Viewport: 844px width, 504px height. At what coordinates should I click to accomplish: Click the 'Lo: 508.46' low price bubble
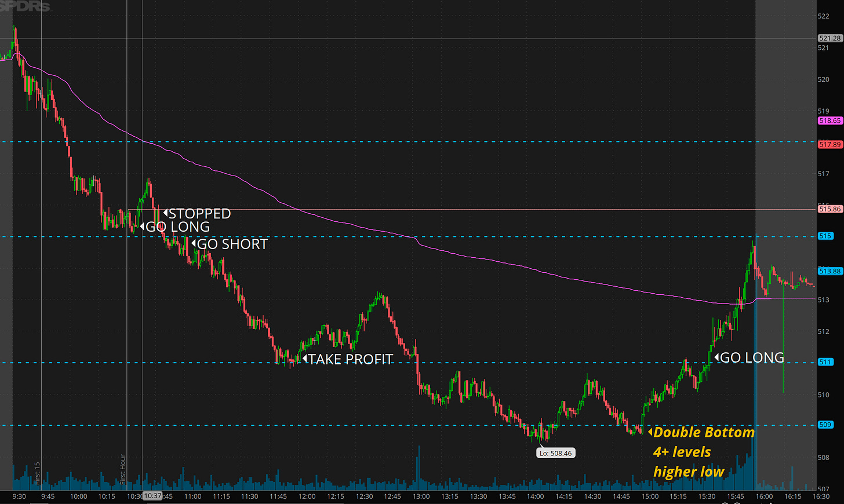[x=555, y=453]
